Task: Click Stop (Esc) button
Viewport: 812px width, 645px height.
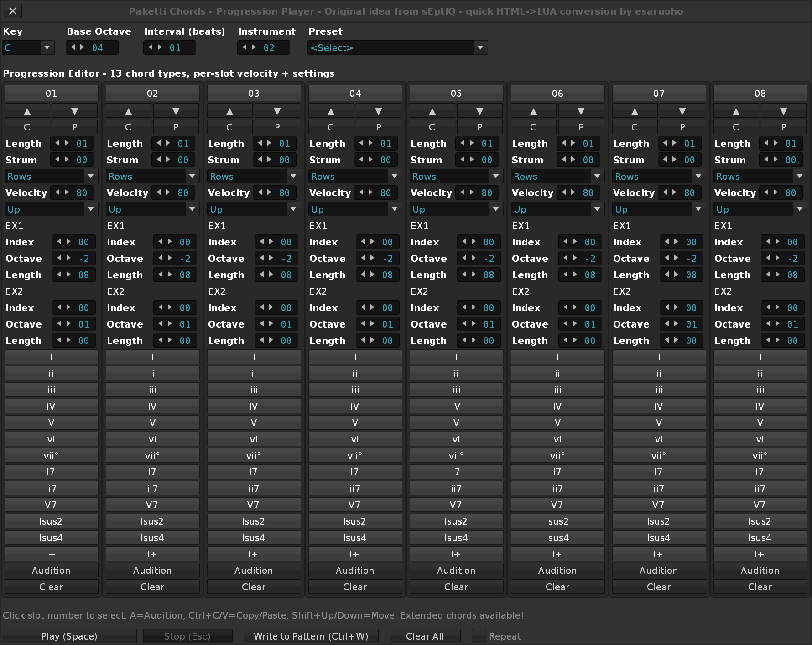Action: pos(187,636)
